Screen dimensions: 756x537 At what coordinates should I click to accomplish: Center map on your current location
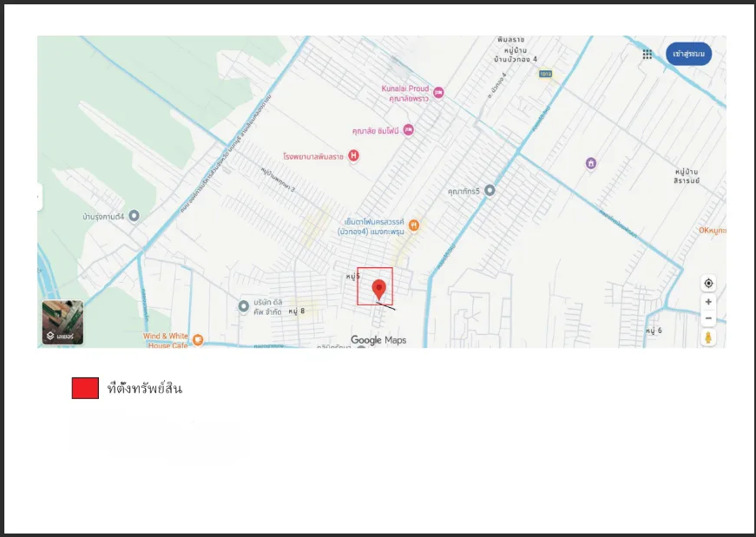coord(708,284)
